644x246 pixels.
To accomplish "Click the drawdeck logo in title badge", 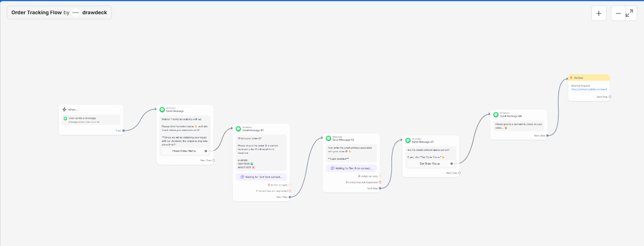I will (x=76, y=13).
